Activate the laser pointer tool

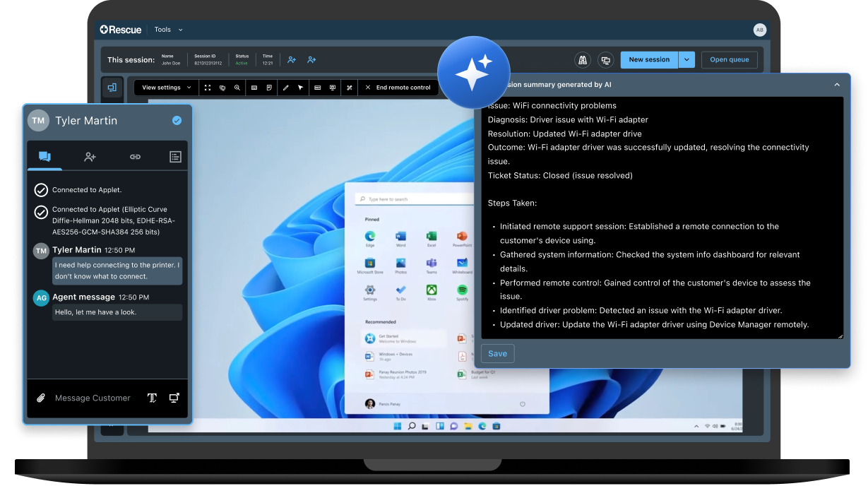pos(301,88)
